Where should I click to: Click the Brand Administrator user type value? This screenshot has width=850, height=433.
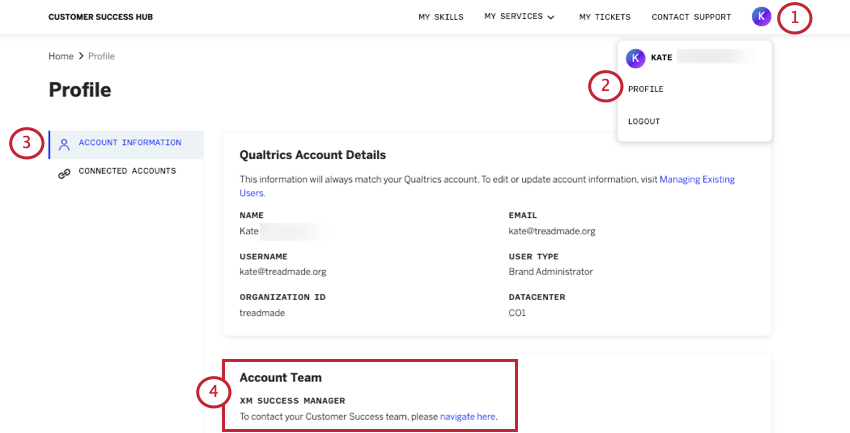click(x=551, y=272)
